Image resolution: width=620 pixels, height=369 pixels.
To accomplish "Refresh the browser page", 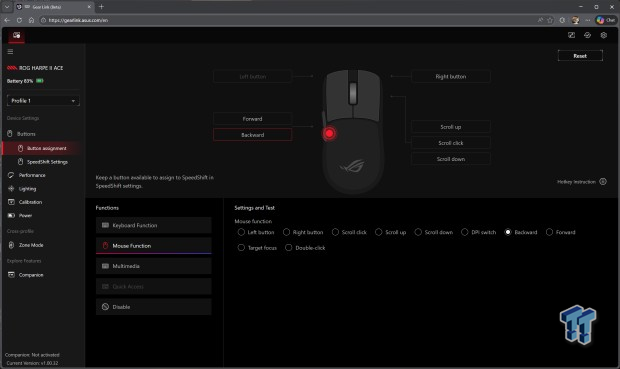I will pyautogui.click(x=19, y=20).
